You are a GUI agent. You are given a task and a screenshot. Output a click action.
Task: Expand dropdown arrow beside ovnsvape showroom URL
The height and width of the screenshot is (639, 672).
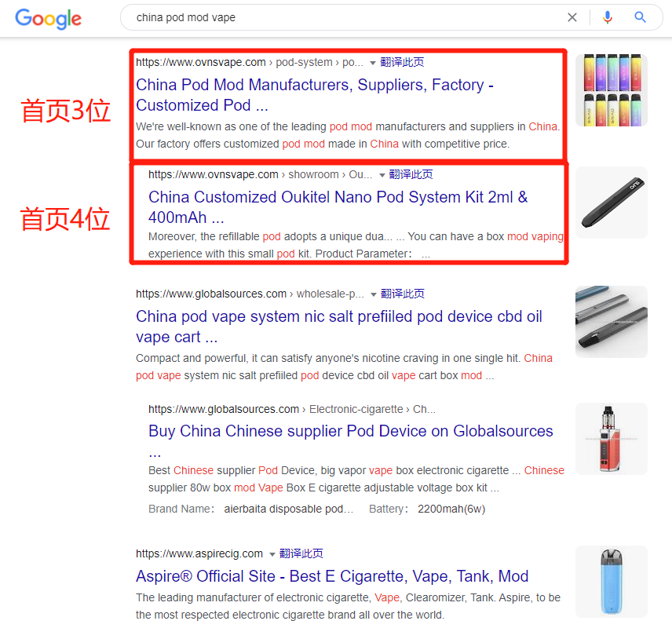click(382, 175)
